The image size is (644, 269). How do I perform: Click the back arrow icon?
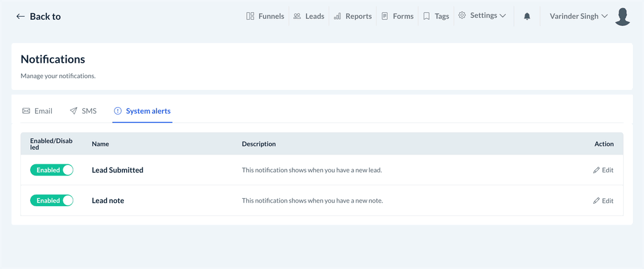tap(20, 17)
